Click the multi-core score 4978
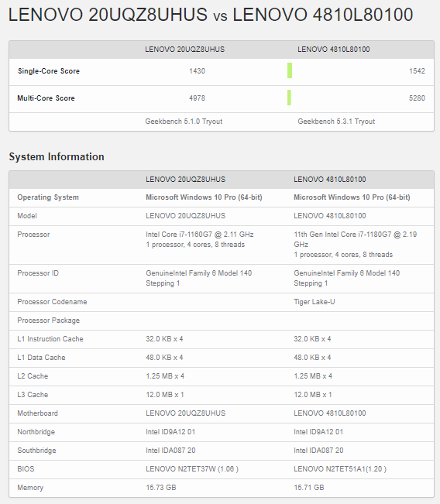440x504 pixels. tap(197, 98)
